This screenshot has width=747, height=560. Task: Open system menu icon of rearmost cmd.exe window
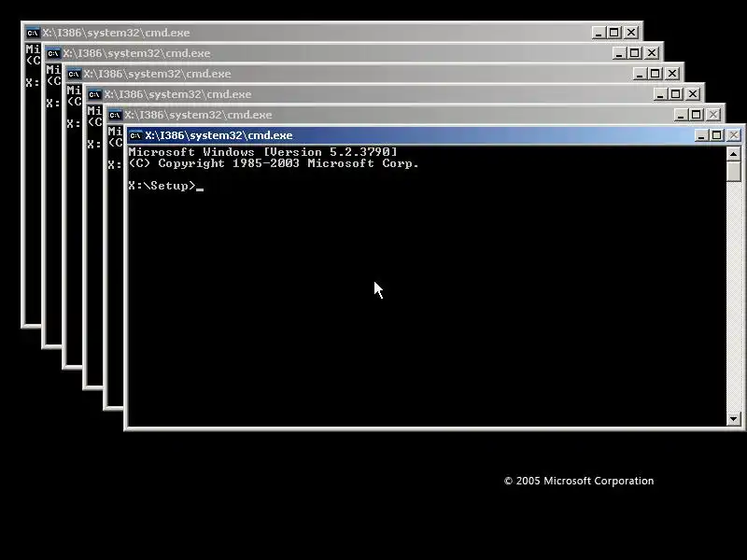click(33, 33)
